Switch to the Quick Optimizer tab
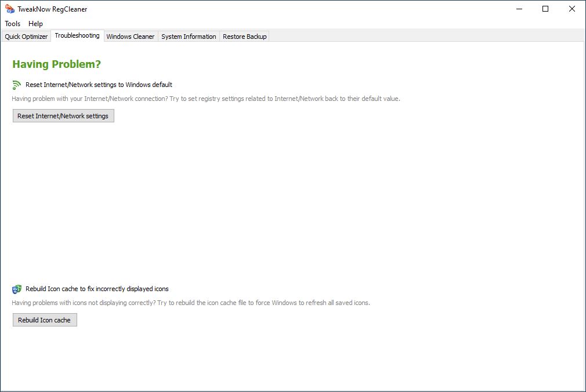This screenshot has width=586, height=392. 26,37
